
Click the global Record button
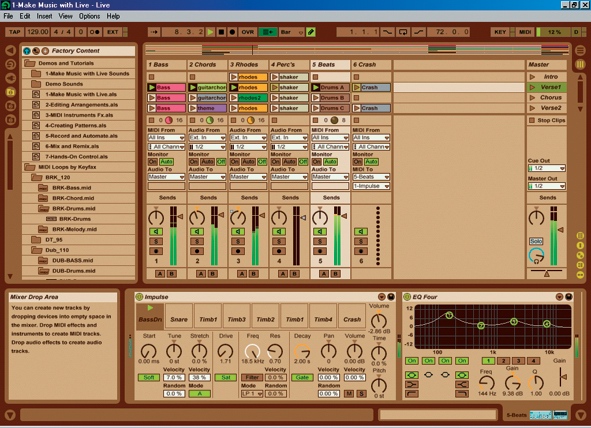(x=232, y=32)
